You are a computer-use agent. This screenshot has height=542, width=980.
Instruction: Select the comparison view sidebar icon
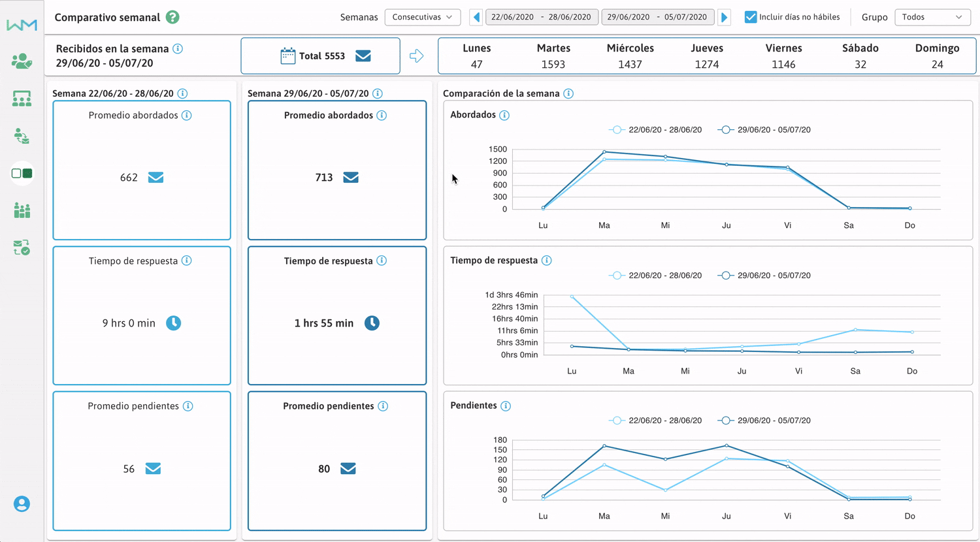point(22,174)
